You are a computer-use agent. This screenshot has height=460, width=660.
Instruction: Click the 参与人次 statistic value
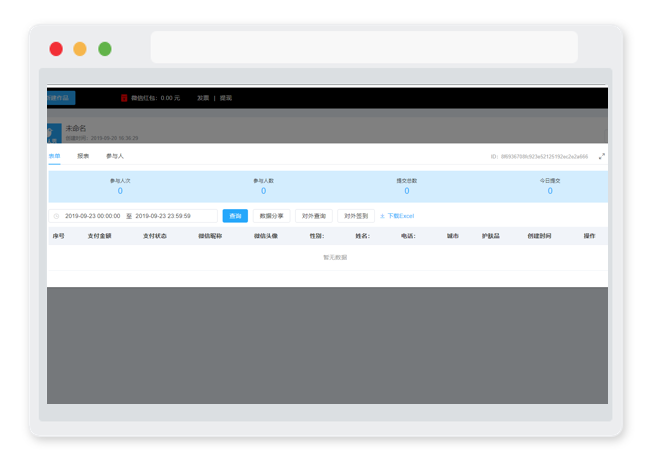click(x=120, y=191)
